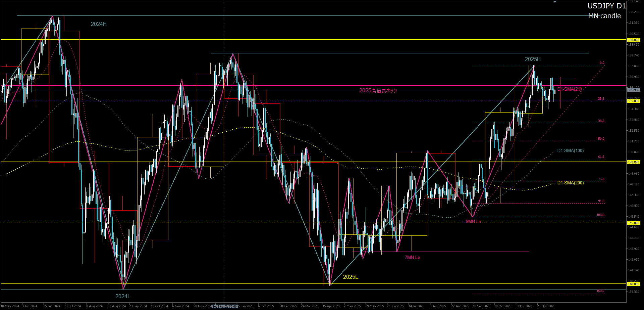Select the yellow 2025L text label
644x310 pixels.
pyautogui.click(x=351, y=277)
